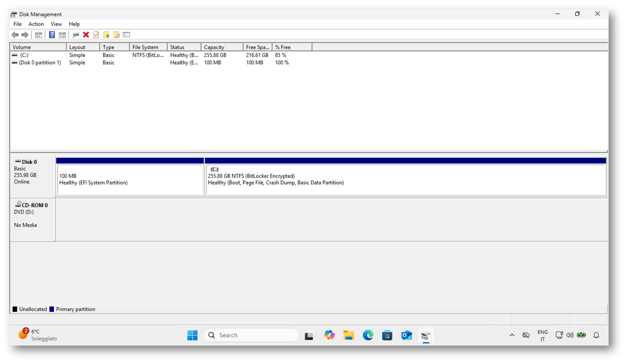Click the folder icon with the green arrow
Viewport: 627px width, 364px height.
[x=106, y=35]
